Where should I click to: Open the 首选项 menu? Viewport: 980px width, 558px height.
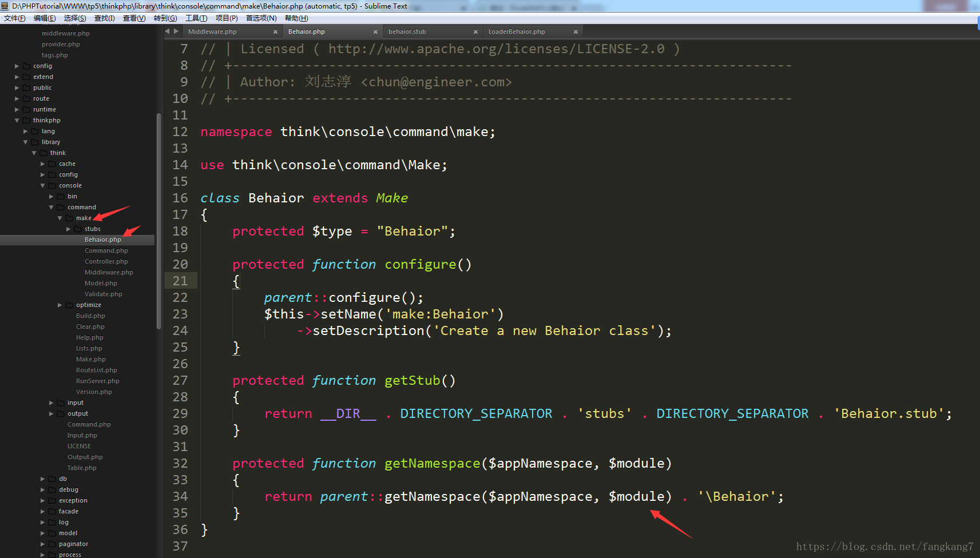point(261,18)
